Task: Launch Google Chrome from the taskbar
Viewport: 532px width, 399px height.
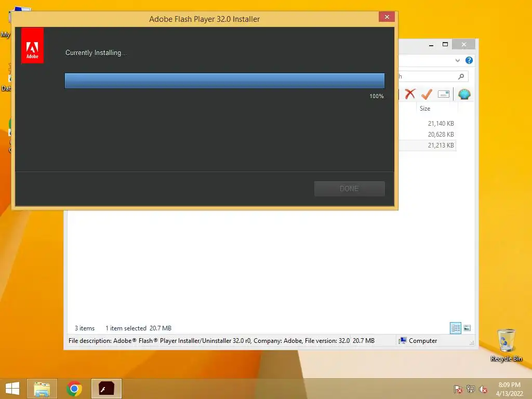Action: 74,389
